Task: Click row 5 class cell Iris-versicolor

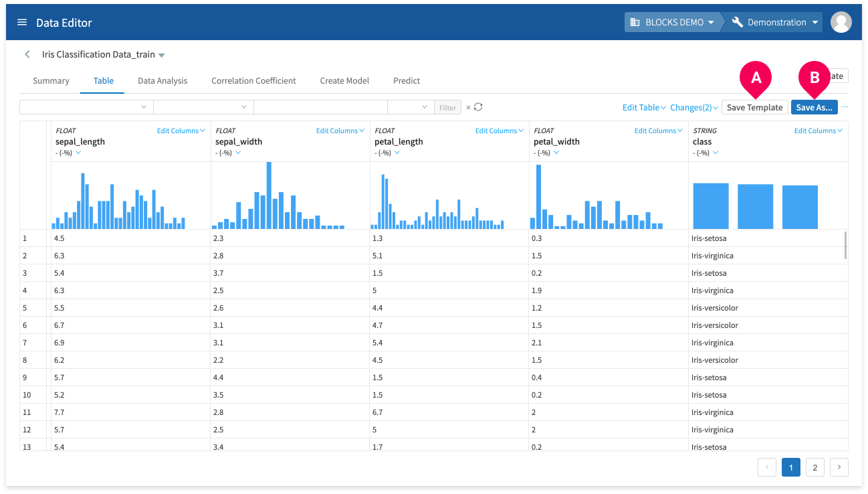Action: point(768,308)
